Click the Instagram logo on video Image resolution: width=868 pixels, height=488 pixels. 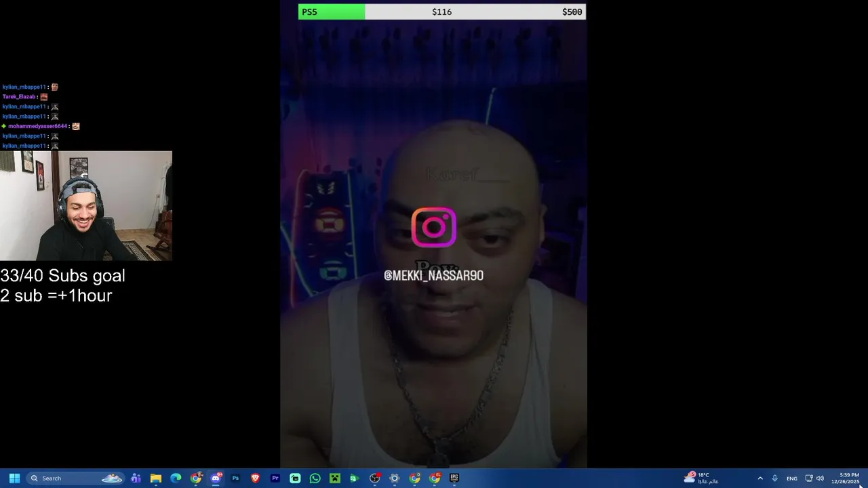tap(434, 227)
